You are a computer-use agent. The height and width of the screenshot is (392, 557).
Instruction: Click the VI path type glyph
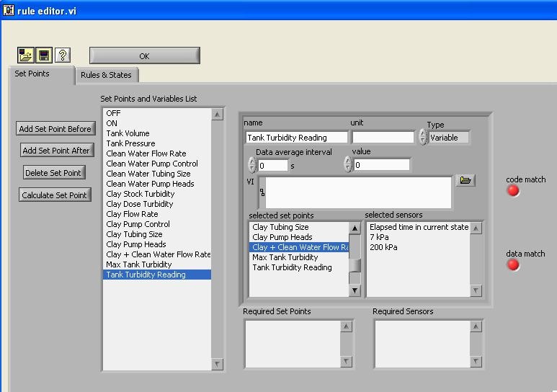pos(262,192)
